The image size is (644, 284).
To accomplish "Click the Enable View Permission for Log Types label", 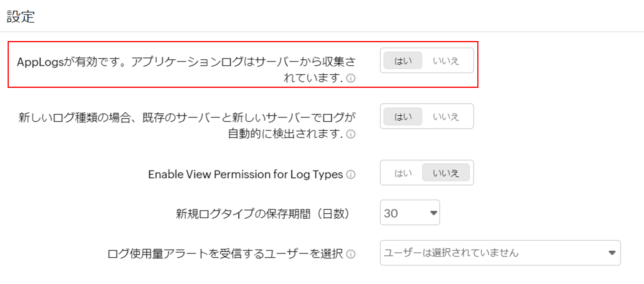I will 245,175.
